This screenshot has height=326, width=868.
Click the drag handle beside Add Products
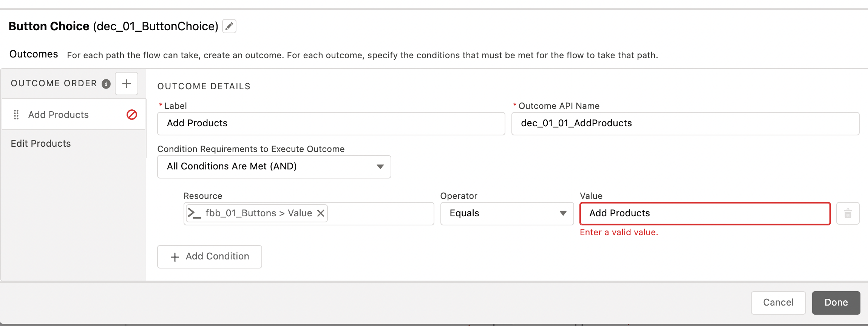point(16,115)
